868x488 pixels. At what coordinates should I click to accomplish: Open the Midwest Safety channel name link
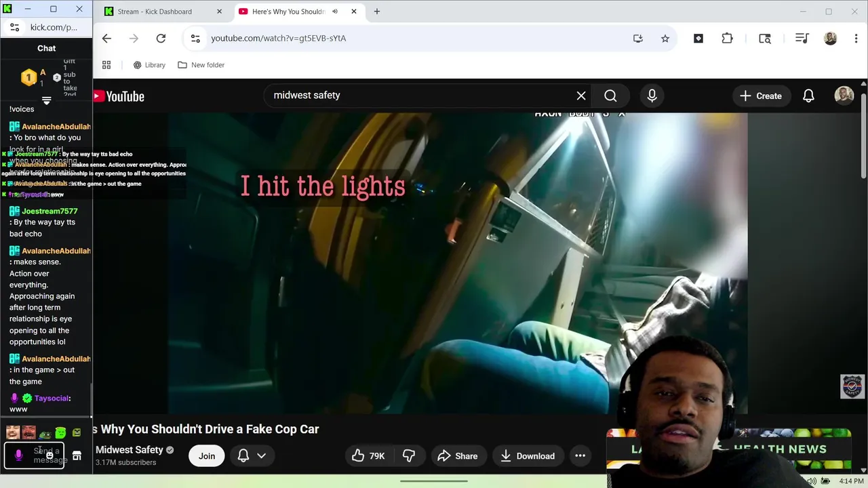pos(129,450)
